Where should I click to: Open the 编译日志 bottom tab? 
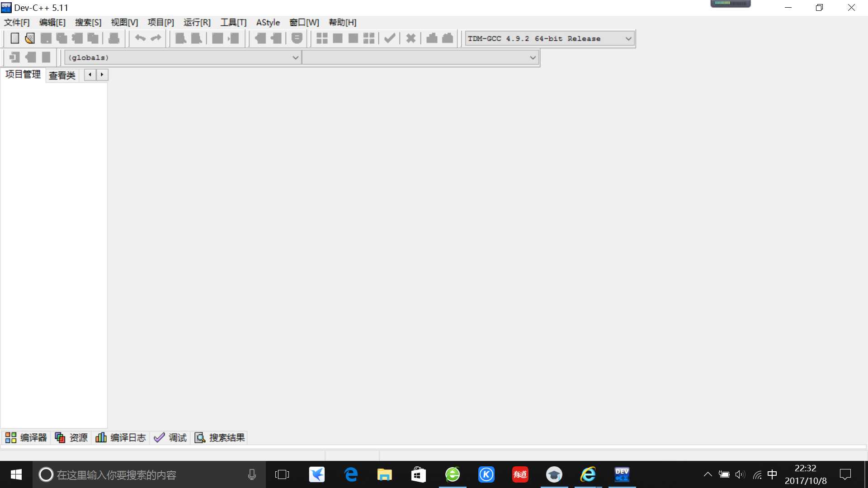[121, 437]
